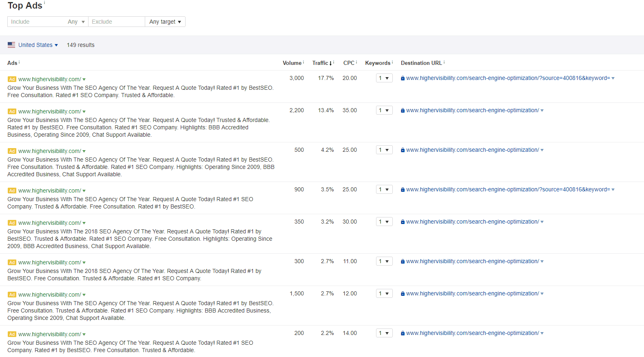This screenshot has height=357, width=644.
Task: Open ad URL link in 4.2% traffic row
Action: [x=50, y=151]
